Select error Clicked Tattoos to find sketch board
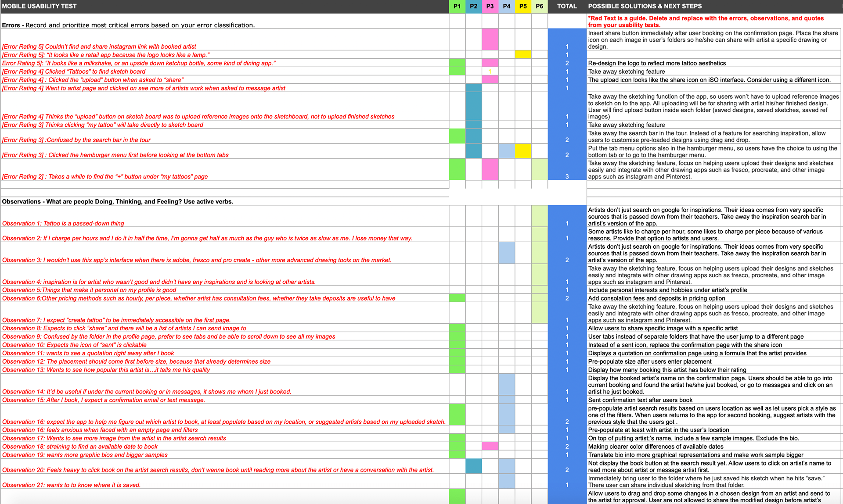The width and height of the screenshot is (843, 504). (224, 71)
